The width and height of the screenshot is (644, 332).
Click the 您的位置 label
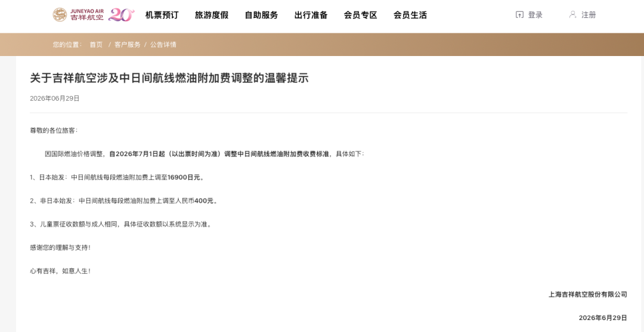(x=67, y=45)
